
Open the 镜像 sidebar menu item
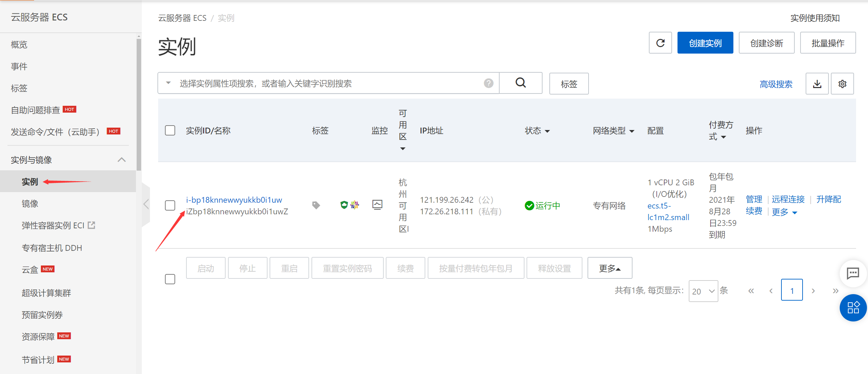(30, 203)
